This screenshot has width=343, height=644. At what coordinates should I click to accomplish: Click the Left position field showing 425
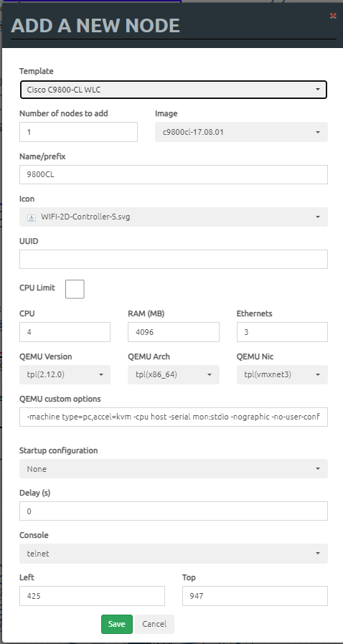92,596
